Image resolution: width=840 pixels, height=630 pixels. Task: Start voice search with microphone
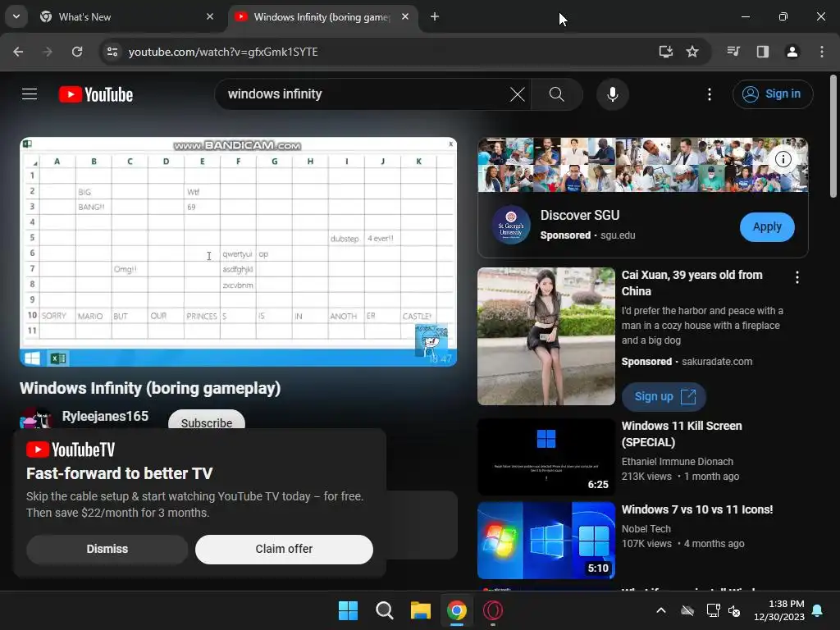click(612, 94)
